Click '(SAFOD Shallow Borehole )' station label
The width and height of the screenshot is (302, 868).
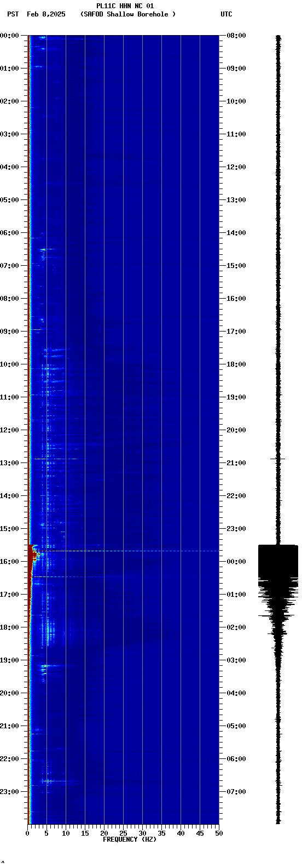128,14
